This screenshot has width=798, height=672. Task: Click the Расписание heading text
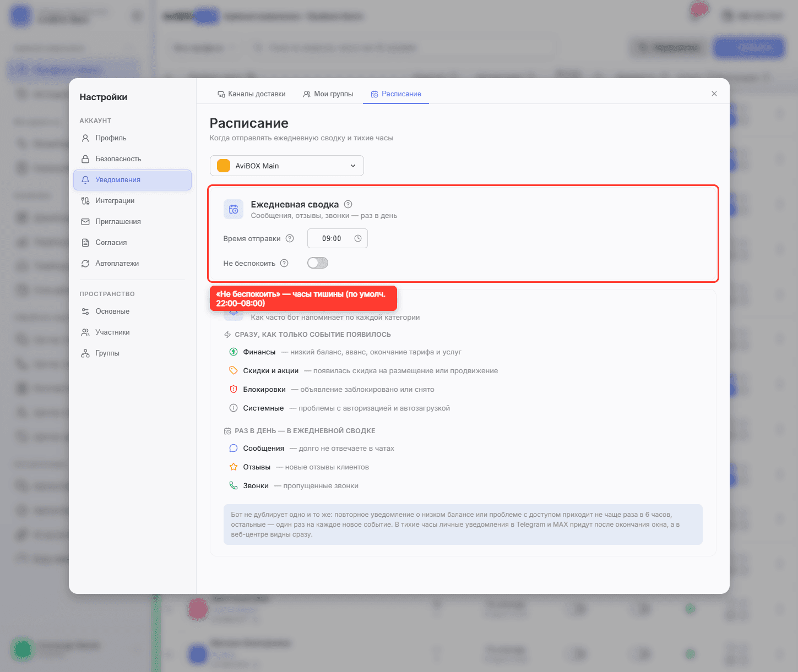tap(249, 123)
